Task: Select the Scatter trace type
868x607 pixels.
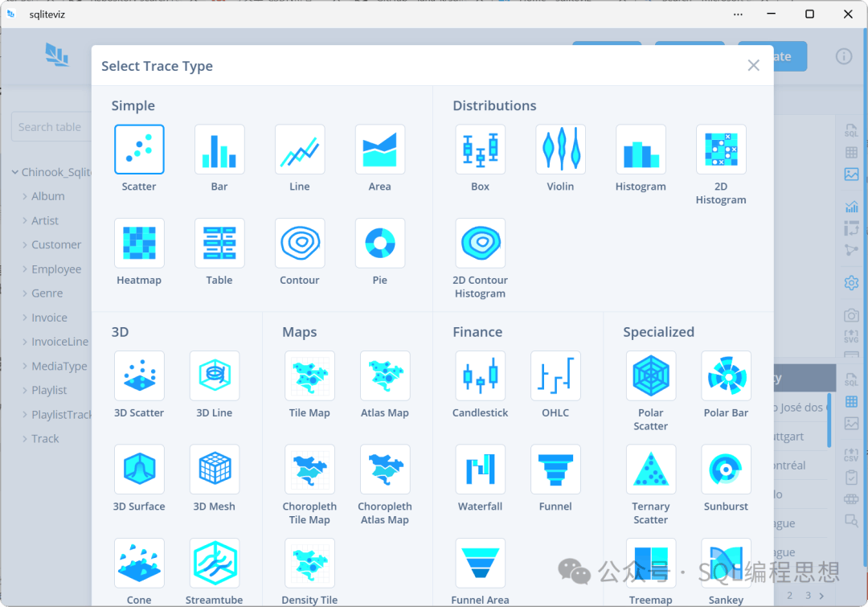Action: (139, 150)
